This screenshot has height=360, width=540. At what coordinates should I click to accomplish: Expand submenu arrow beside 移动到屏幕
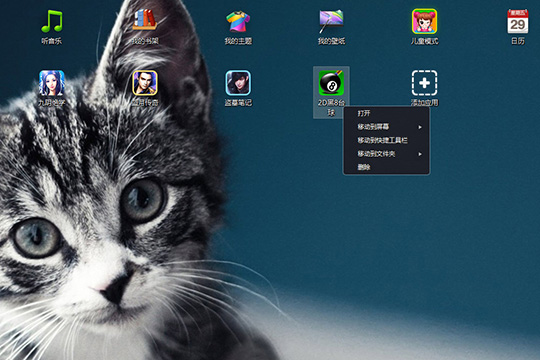[x=420, y=127]
